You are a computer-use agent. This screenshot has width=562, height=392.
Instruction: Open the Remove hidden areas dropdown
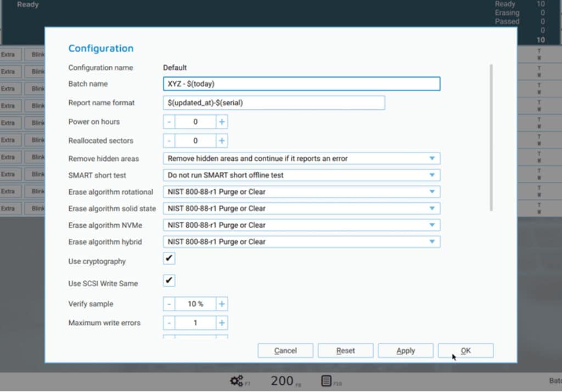tap(434, 158)
